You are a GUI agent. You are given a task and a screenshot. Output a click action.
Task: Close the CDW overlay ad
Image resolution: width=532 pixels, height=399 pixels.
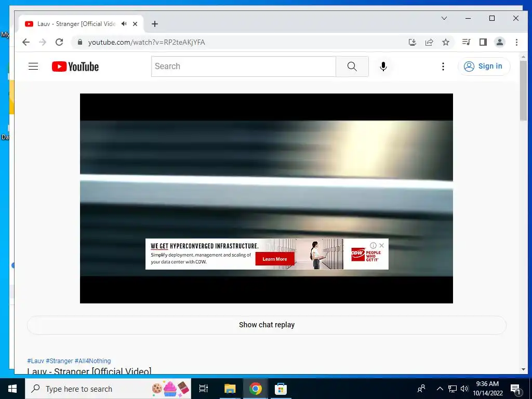(x=382, y=245)
